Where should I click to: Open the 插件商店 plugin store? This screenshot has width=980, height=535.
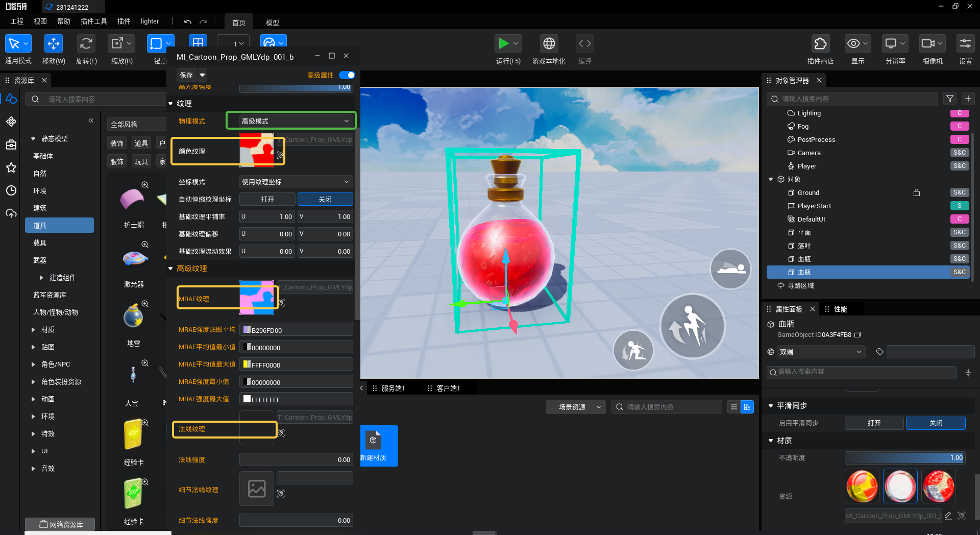(x=820, y=44)
